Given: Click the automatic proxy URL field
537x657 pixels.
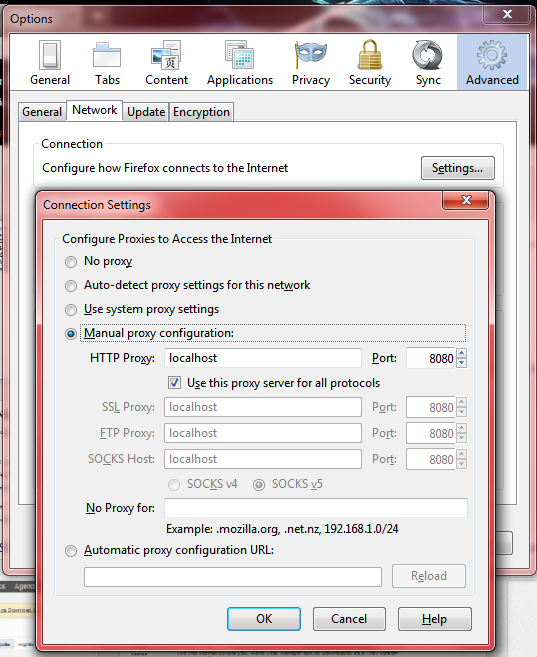Looking at the screenshot, I should point(233,577).
